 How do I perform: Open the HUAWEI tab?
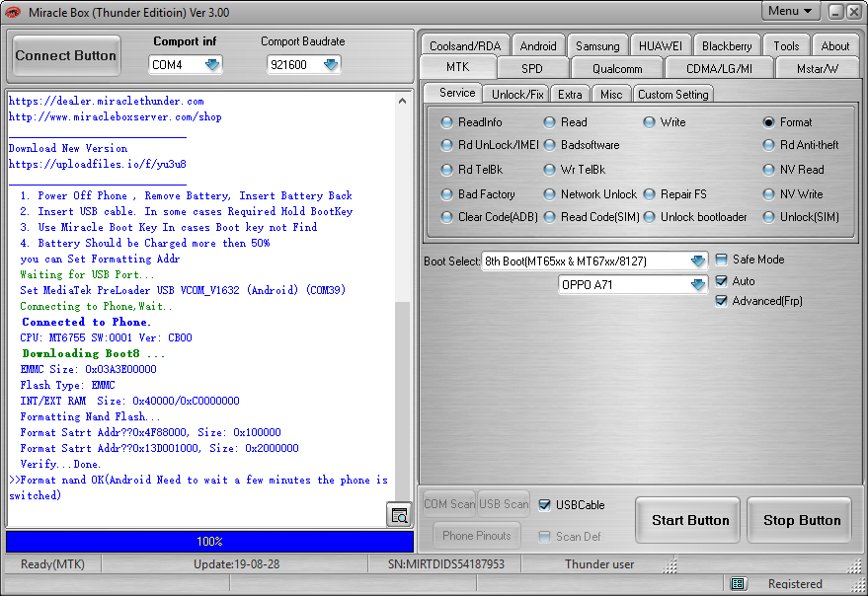coord(661,46)
